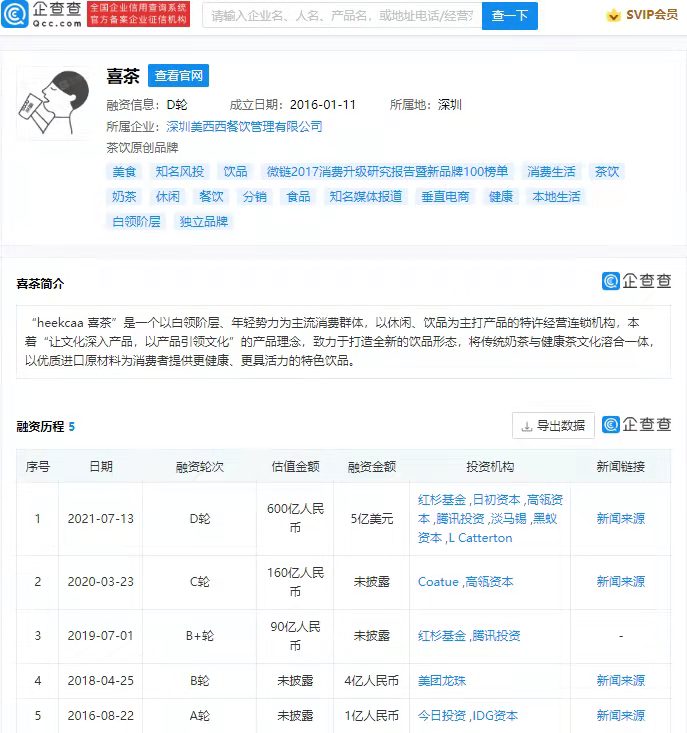The image size is (687, 733).
Task: Open 今日投资 investor link
Action: tap(442, 716)
